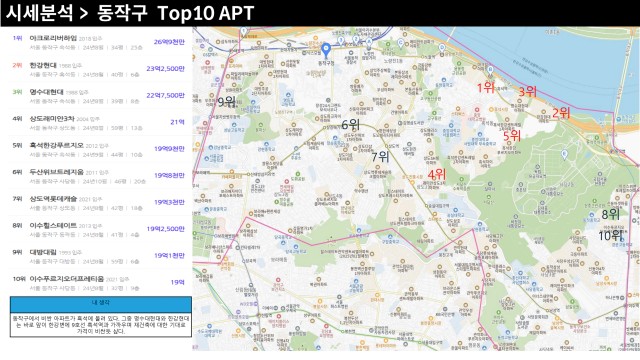Image resolution: width=640 pixels, height=360 pixels.
Task: Click the blue 동작구청 location pin
Action: 326,51
